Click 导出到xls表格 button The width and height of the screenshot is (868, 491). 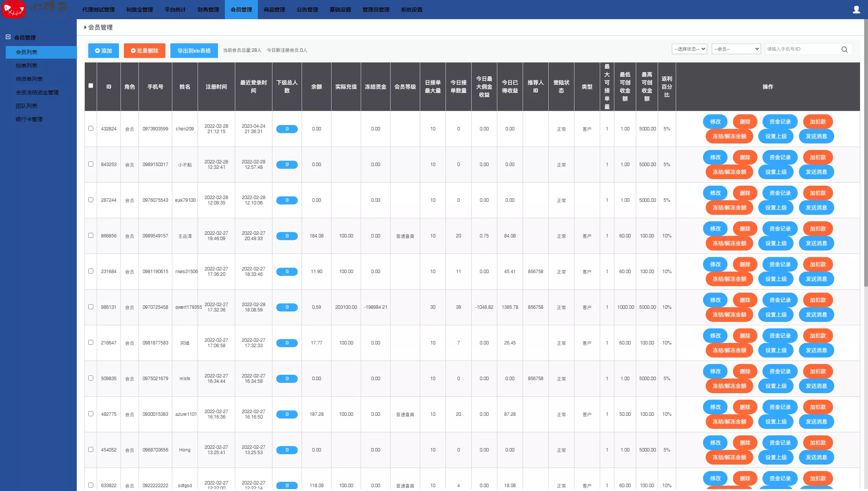(x=194, y=51)
